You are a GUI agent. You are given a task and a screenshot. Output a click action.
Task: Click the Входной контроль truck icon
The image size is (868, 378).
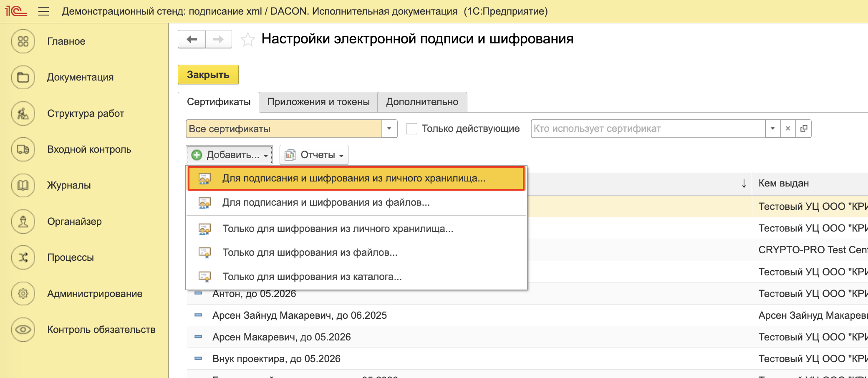coord(23,149)
